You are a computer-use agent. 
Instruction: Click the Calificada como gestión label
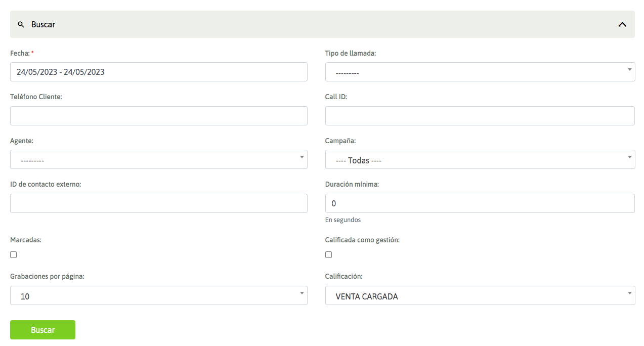(362, 240)
